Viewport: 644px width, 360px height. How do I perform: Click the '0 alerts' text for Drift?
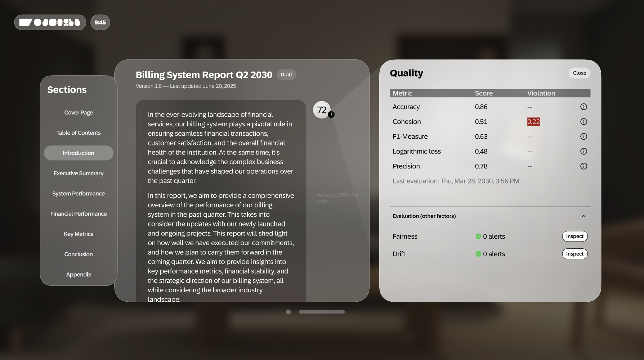click(x=494, y=254)
